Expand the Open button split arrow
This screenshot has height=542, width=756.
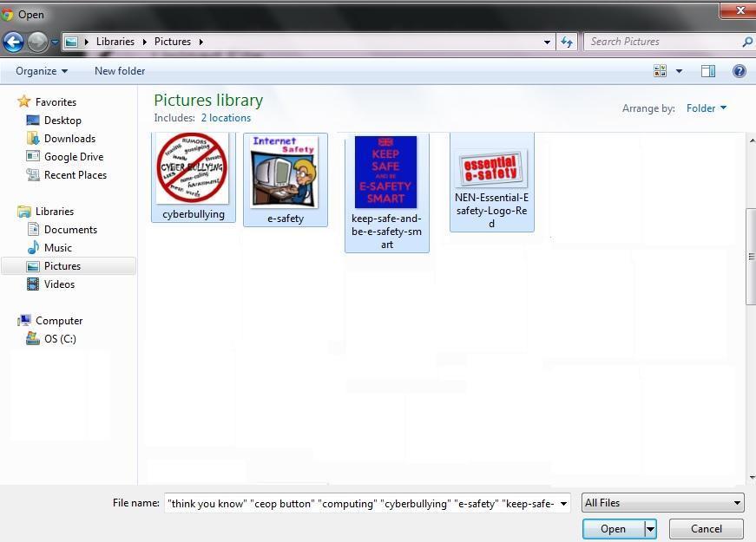[x=650, y=529]
